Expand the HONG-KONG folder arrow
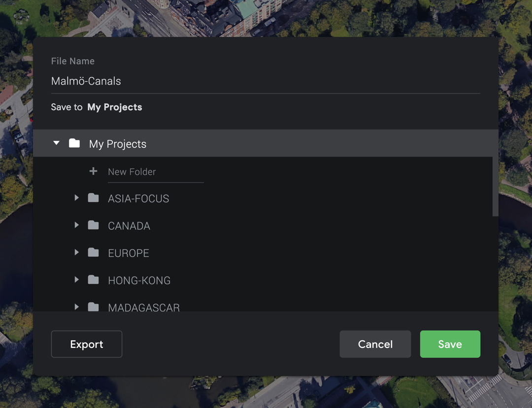 [76, 280]
